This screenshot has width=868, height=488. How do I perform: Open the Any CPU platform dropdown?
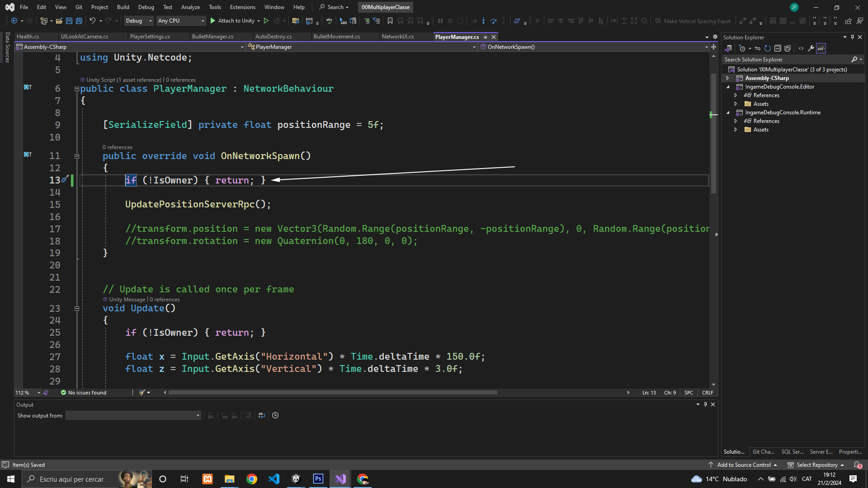(x=181, y=21)
